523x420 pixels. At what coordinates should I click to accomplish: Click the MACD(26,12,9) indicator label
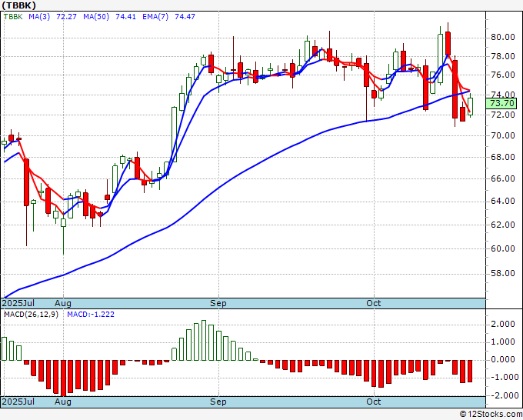tap(31, 315)
